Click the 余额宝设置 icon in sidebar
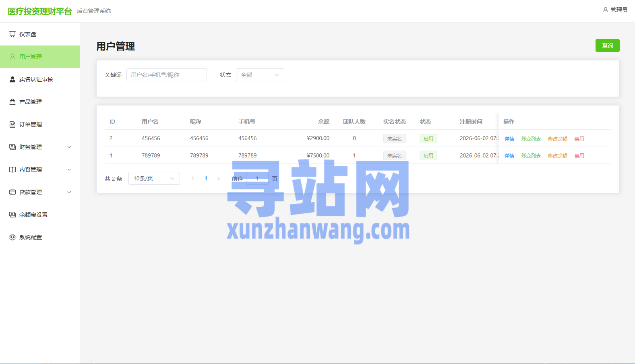 (x=12, y=215)
